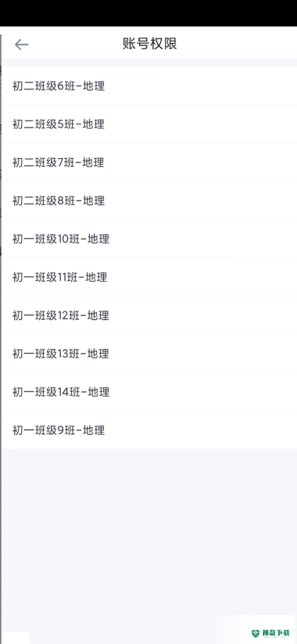Viewport: 297px width, 644px height.
Task: Tap the black status bar area
Action: pos(148,13)
